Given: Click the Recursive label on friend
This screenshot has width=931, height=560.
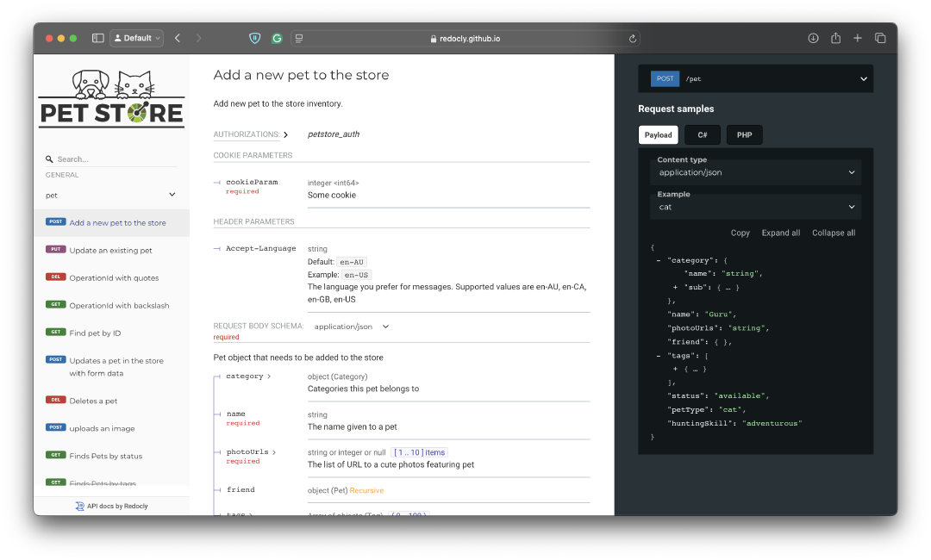Looking at the screenshot, I should click(366, 490).
